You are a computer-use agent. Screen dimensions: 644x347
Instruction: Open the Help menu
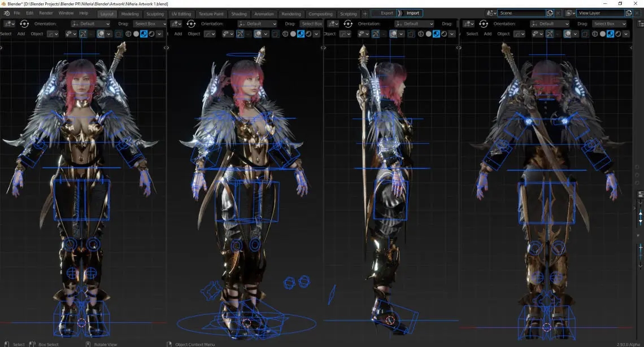pos(84,13)
